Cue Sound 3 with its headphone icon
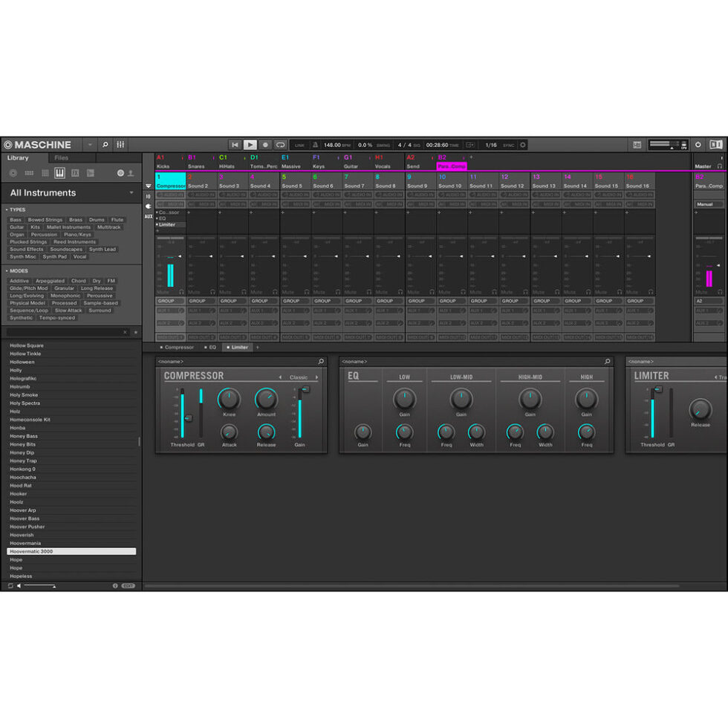The image size is (728, 728). [x=244, y=293]
